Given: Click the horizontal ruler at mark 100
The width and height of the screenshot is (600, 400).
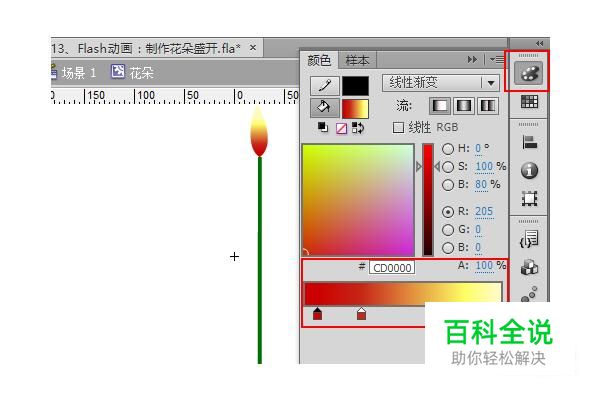Looking at the screenshot, I should (146, 96).
